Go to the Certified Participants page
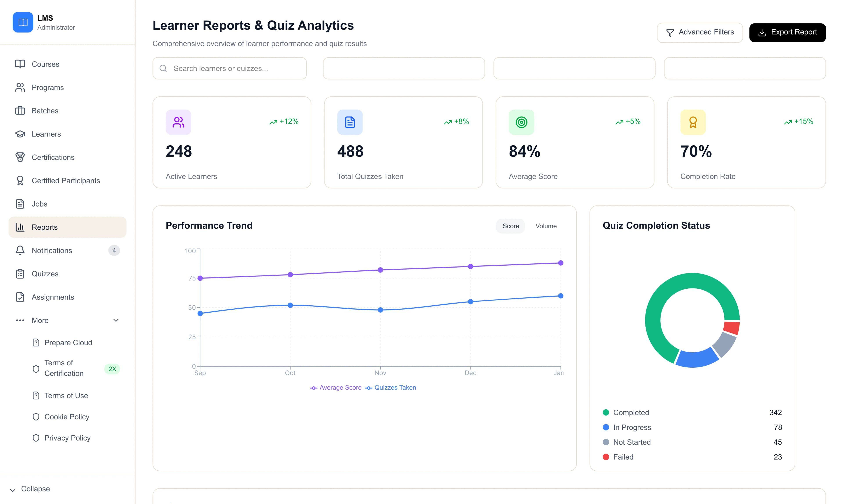This screenshot has height=504, width=843. coord(66,181)
